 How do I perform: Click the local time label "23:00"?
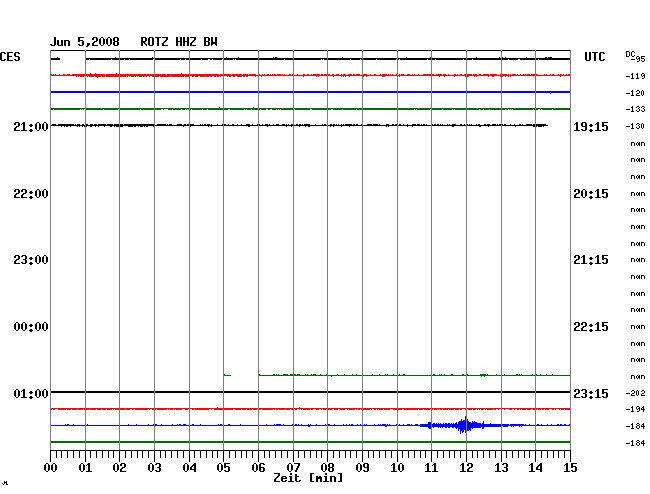coord(31,260)
